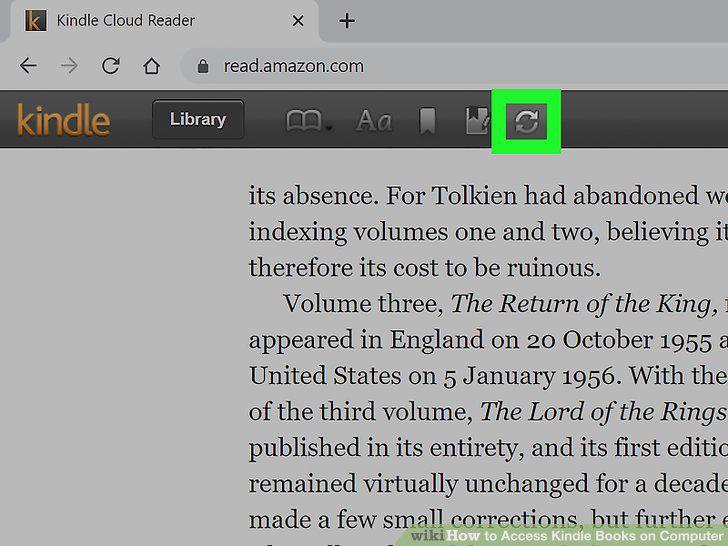Click the text 'The Lord of the Rings'
728x546 pixels.
click(604, 412)
